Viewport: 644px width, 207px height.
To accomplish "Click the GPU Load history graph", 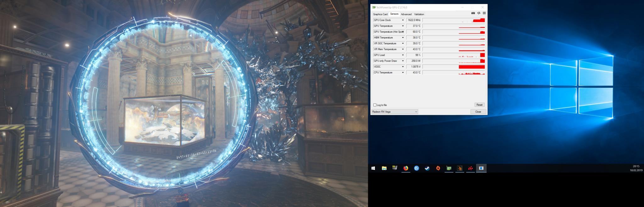I will (x=454, y=55).
